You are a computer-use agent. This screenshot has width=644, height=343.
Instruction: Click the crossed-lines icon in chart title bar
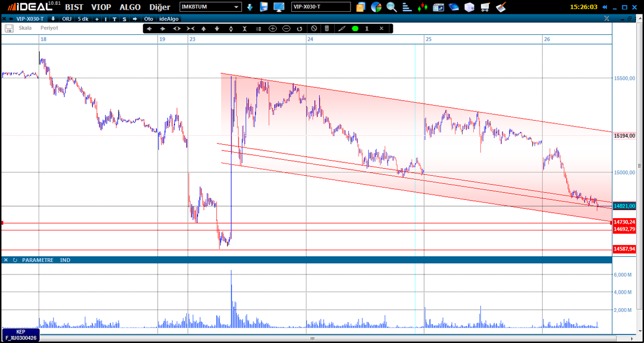point(606,18)
